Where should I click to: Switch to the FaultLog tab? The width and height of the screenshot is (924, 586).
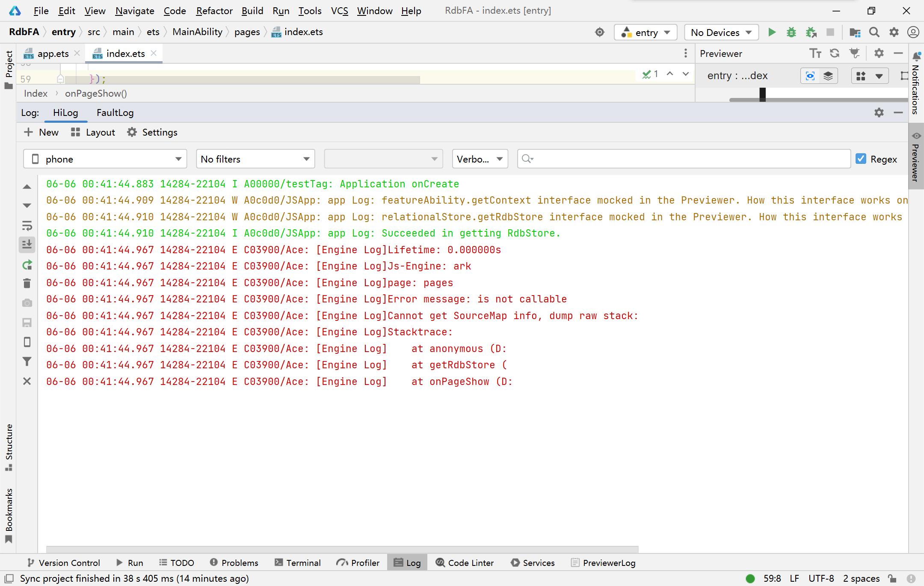click(x=115, y=112)
